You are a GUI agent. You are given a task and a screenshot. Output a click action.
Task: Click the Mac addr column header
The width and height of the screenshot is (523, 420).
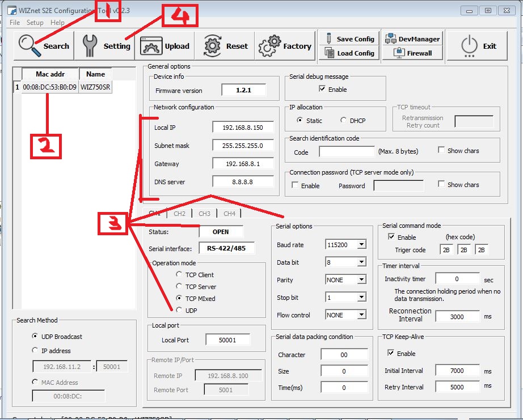coord(50,74)
